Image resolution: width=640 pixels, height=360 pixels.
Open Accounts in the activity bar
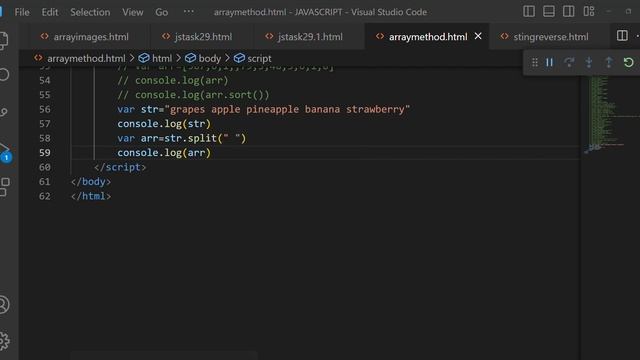pos(4,304)
